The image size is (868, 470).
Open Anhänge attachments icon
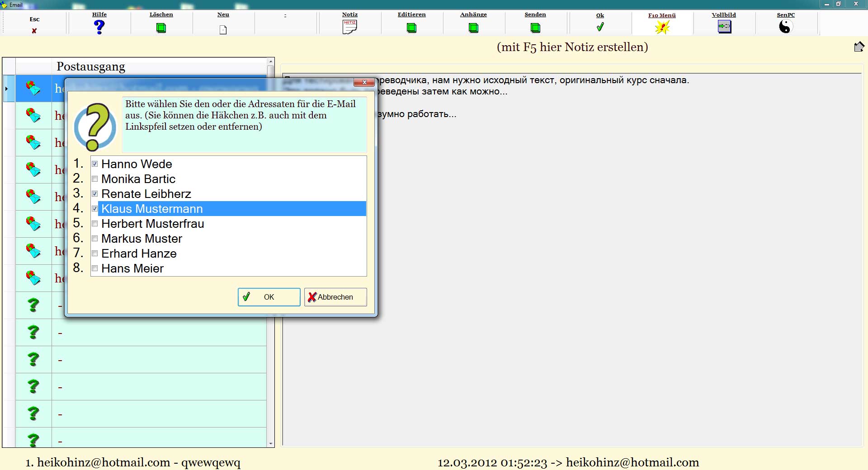473,28
